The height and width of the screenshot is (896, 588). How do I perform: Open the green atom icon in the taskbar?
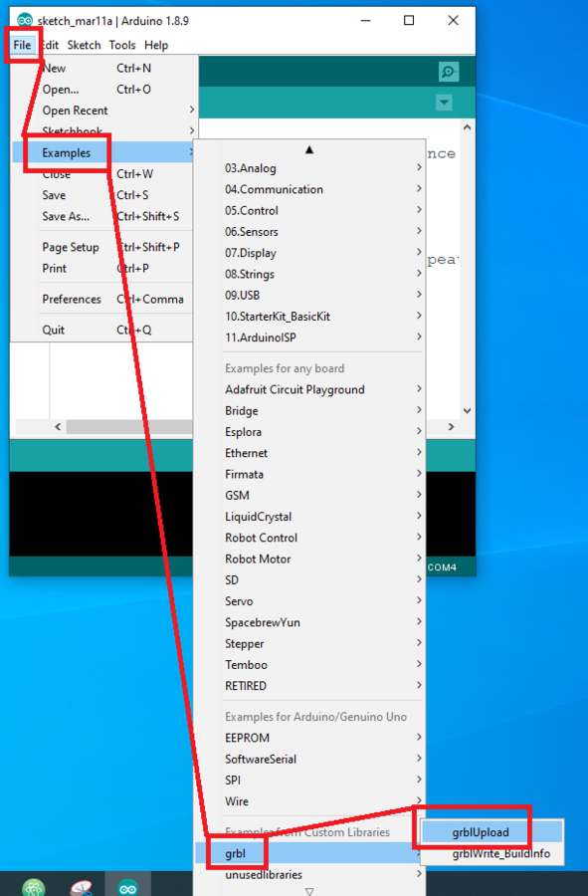pos(33,887)
